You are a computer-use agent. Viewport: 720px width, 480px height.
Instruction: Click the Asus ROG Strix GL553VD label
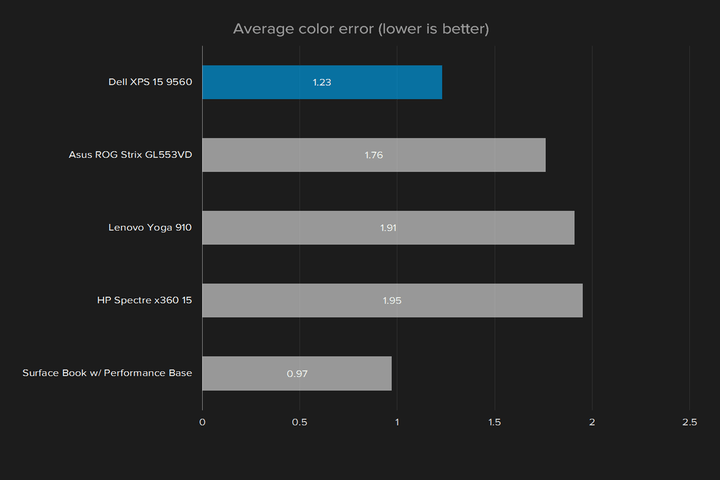pyautogui.click(x=130, y=155)
